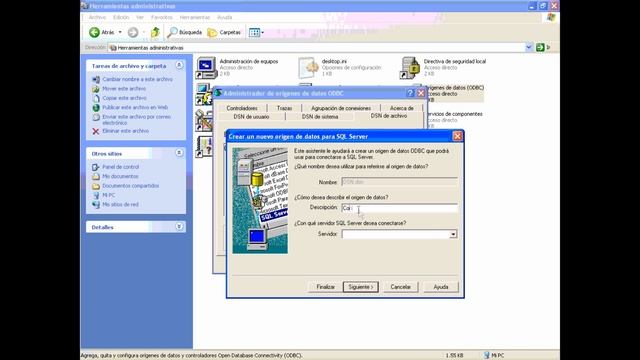
Task: Switch to DSN de archivo tab
Action: (x=389, y=116)
